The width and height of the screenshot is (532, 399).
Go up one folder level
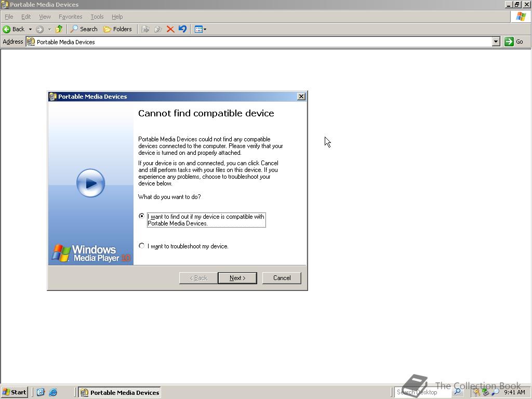59,29
